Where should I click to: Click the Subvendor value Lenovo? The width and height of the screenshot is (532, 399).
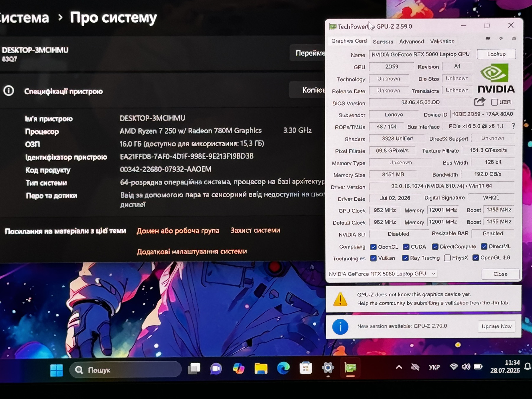pyautogui.click(x=394, y=114)
